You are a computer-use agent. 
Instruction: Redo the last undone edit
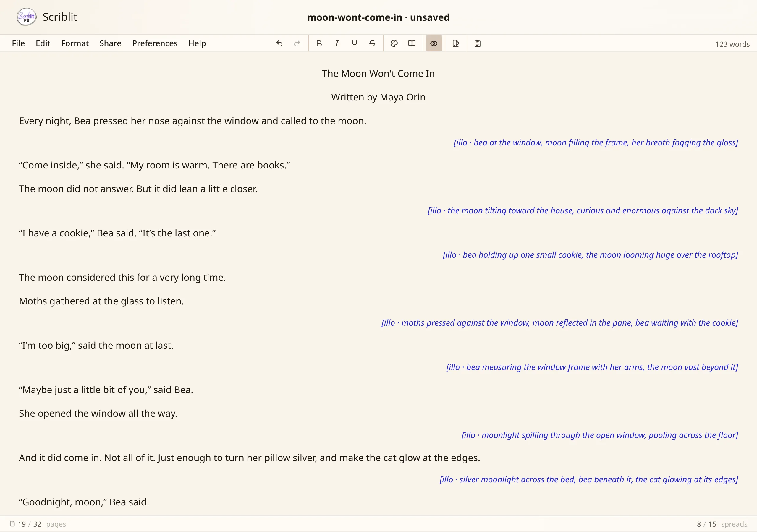coord(297,43)
